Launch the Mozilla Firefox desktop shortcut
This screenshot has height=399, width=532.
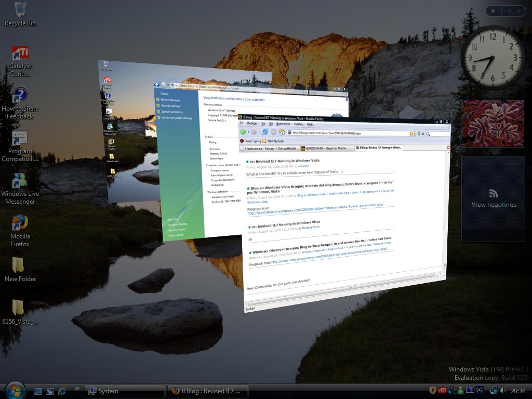pos(20,231)
